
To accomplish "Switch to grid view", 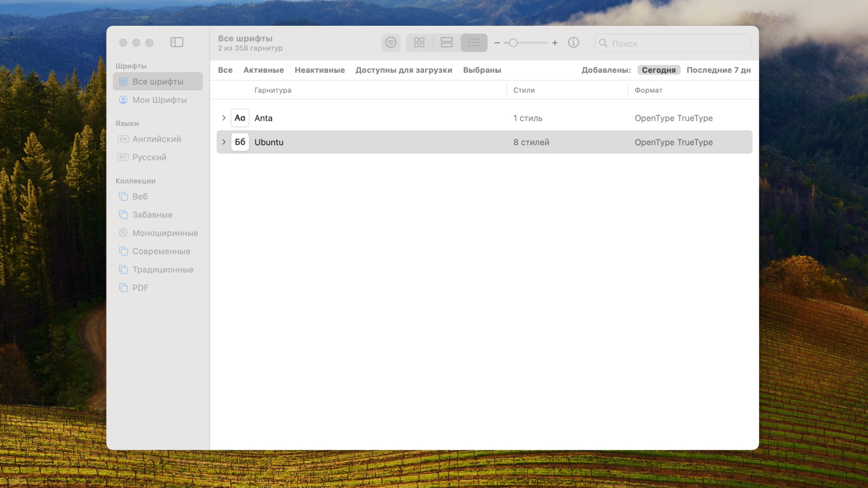I will click(x=419, y=43).
